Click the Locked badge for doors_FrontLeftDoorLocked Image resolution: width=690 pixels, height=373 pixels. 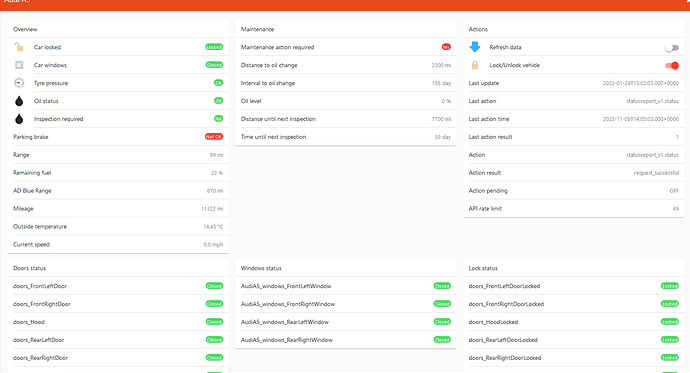[x=670, y=286]
